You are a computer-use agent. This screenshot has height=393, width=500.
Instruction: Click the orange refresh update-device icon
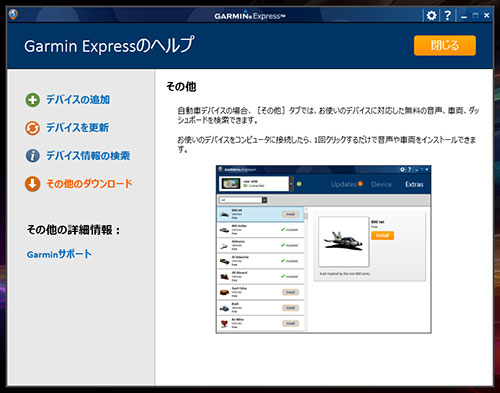point(32,128)
